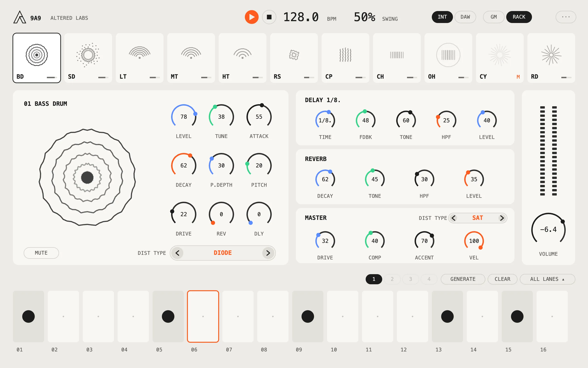Select the MT mid tom pad
The width and height of the screenshot is (588, 368).
[191, 58]
